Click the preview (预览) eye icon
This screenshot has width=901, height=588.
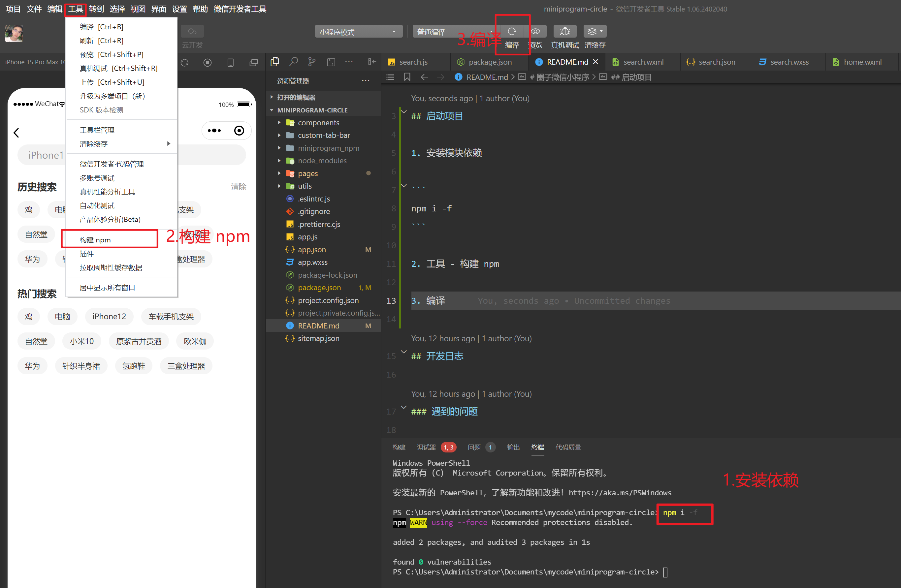click(535, 31)
